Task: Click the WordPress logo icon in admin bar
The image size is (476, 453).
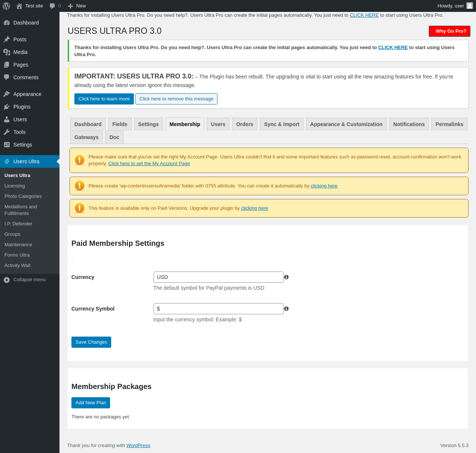Action: (x=6, y=6)
